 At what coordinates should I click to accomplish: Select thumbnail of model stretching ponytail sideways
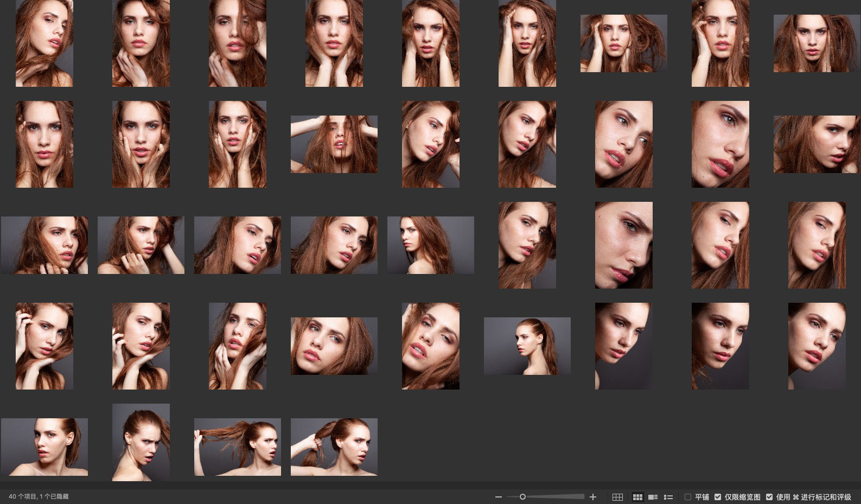click(237, 447)
